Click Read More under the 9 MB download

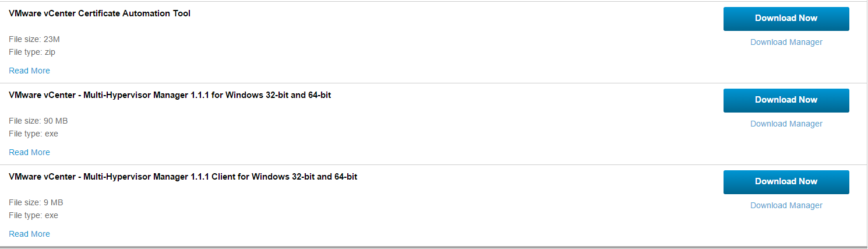(x=29, y=234)
